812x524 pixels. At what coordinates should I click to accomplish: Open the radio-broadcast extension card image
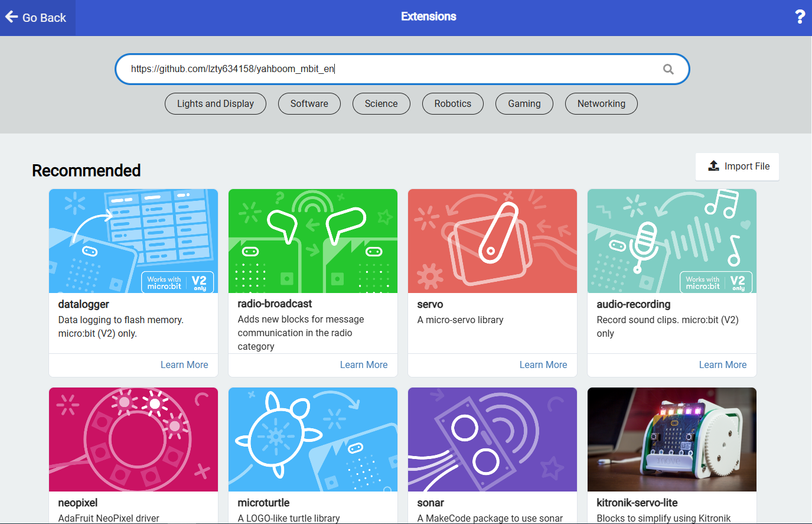click(313, 241)
